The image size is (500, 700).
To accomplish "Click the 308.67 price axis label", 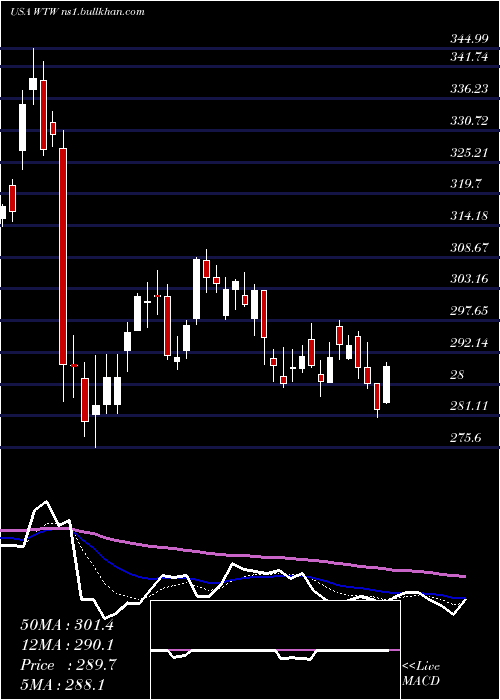I will (469, 248).
